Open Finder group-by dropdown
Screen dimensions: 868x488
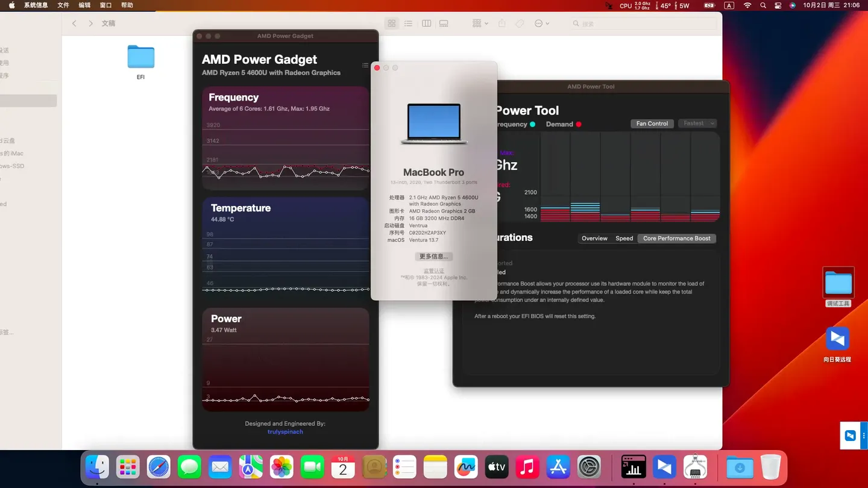pos(480,23)
